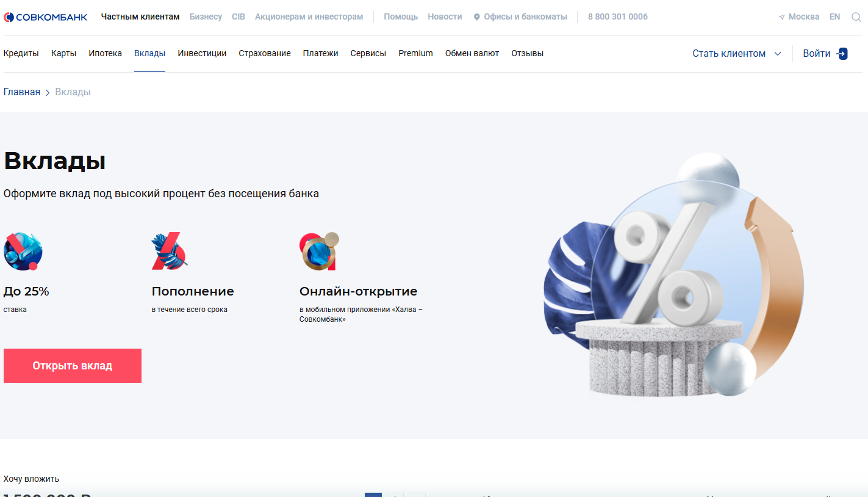Viewport: 868px width, 497px height.
Task: Open site search via magnifier icon
Action: (856, 17)
